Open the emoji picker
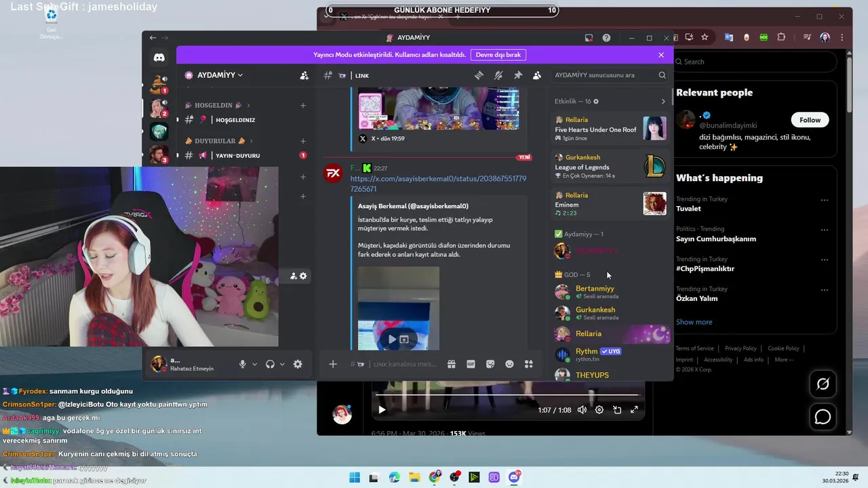This screenshot has height=488, width=868. (509, 364)
